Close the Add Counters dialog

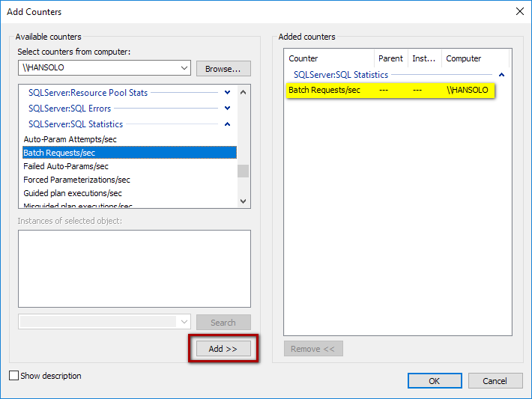pyautogui.click(x=519, y=11)
